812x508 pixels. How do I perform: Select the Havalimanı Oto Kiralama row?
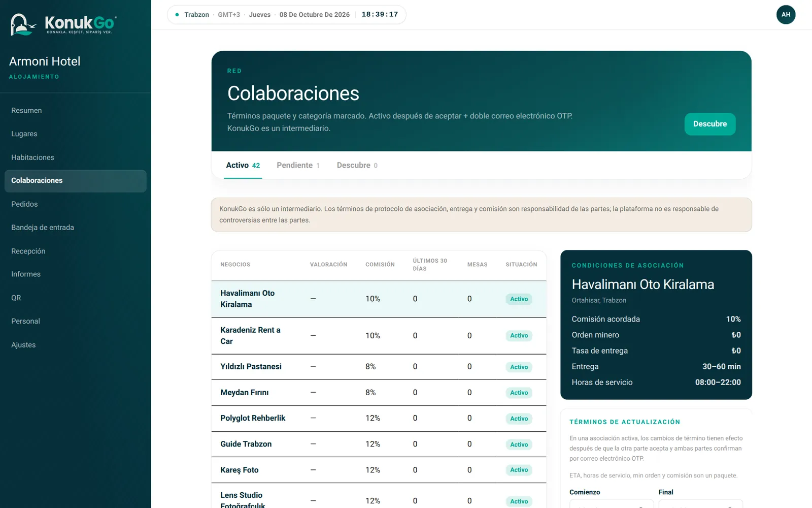pos(379,299)
